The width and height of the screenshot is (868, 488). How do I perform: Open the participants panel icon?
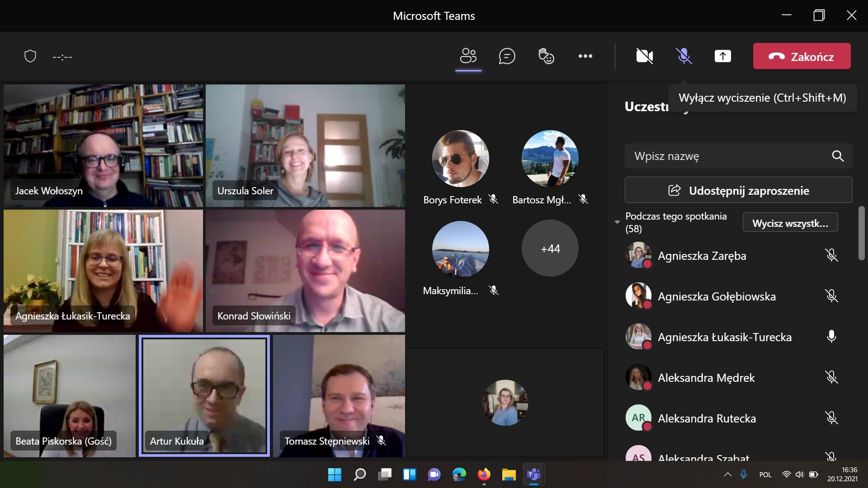tap(468, 56)
